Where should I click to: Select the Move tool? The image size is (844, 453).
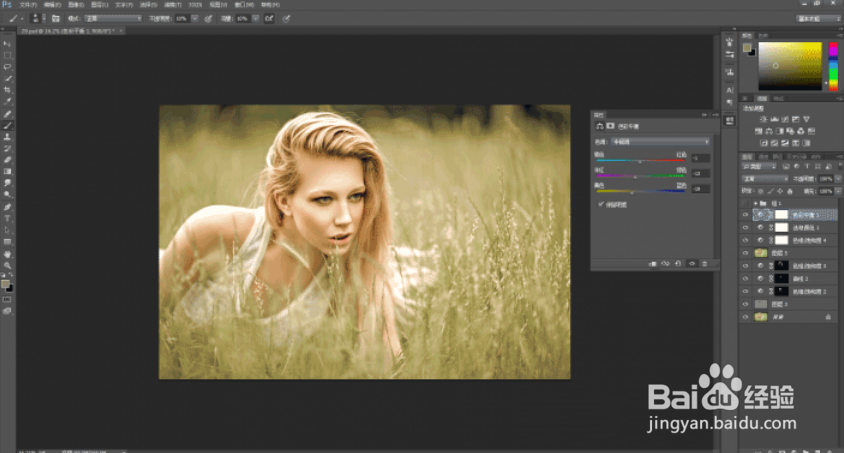[7, 44]
